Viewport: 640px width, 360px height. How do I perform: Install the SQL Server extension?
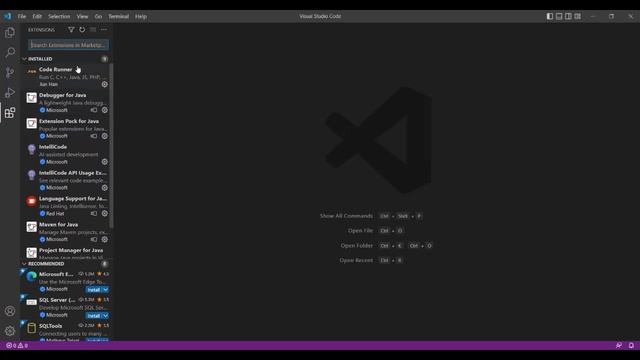tap(94, 316)
